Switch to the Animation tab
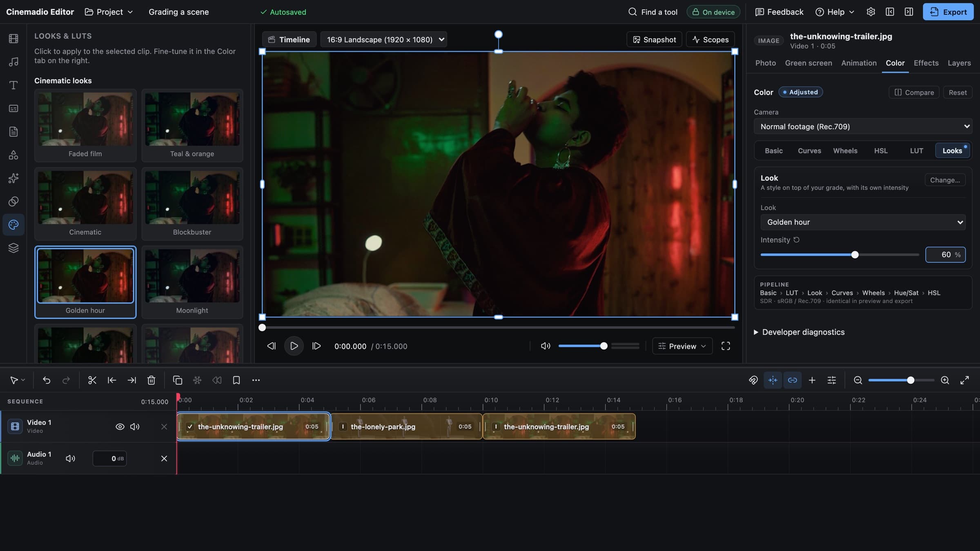 pos(859,63)
